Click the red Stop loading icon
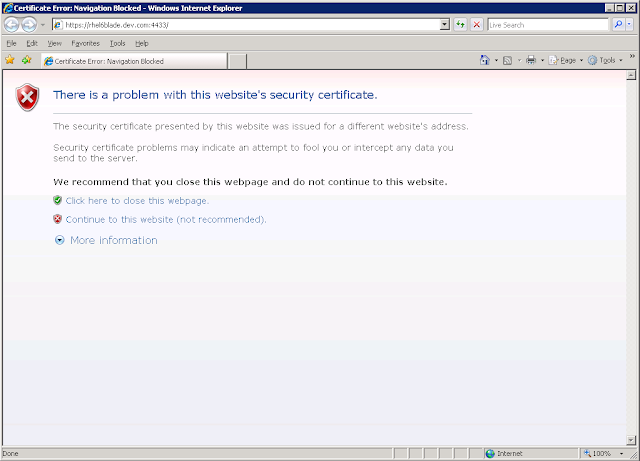 tap(476, 24)
